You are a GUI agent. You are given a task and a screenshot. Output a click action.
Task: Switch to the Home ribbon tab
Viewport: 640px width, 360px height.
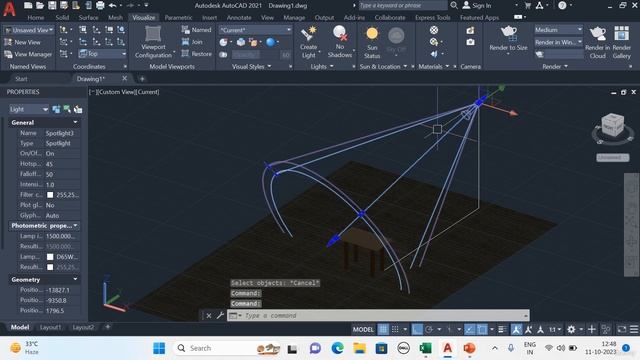pyautogui.click(x=36, y=18)
